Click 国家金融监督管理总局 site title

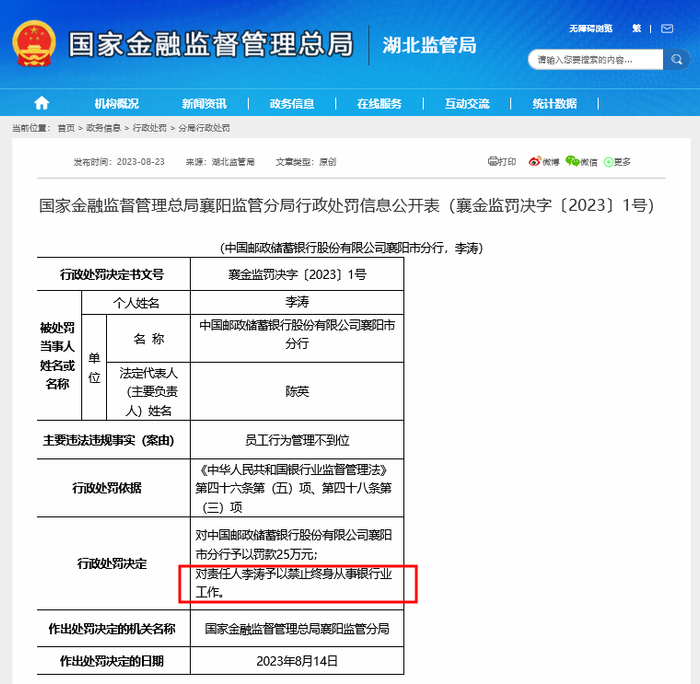pyautogui.click(x=211, y=44)
